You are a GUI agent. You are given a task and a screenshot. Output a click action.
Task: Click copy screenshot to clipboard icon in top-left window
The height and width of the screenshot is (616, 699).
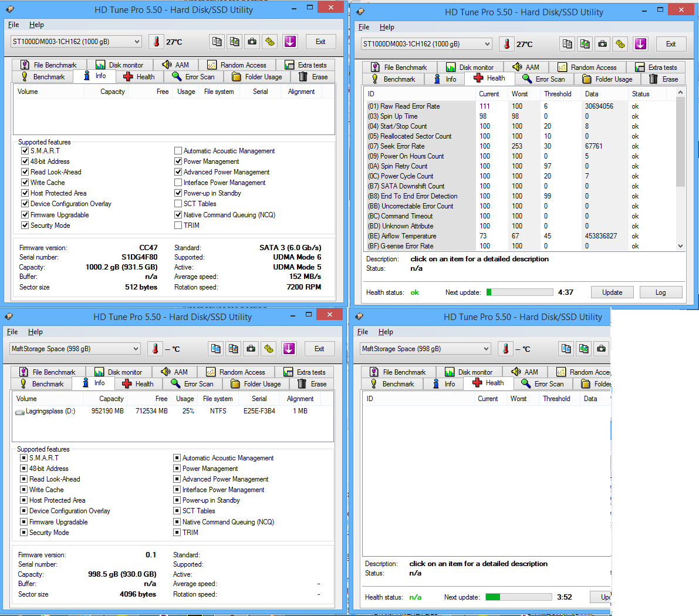coord(235,42)
